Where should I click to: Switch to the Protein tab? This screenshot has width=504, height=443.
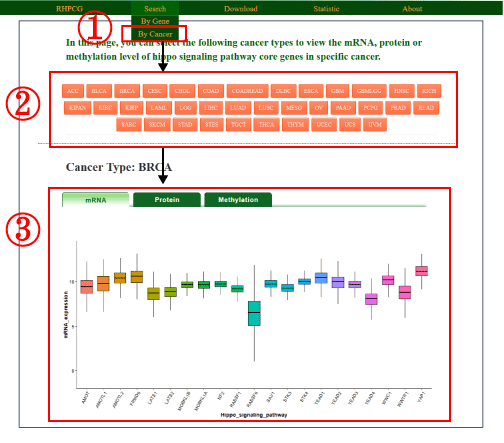[x=167, y=200]
